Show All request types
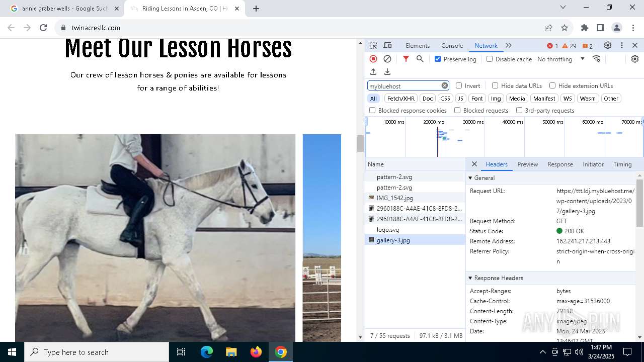The image size is (644, 362). pyautogui.click(x=373, y=99)
